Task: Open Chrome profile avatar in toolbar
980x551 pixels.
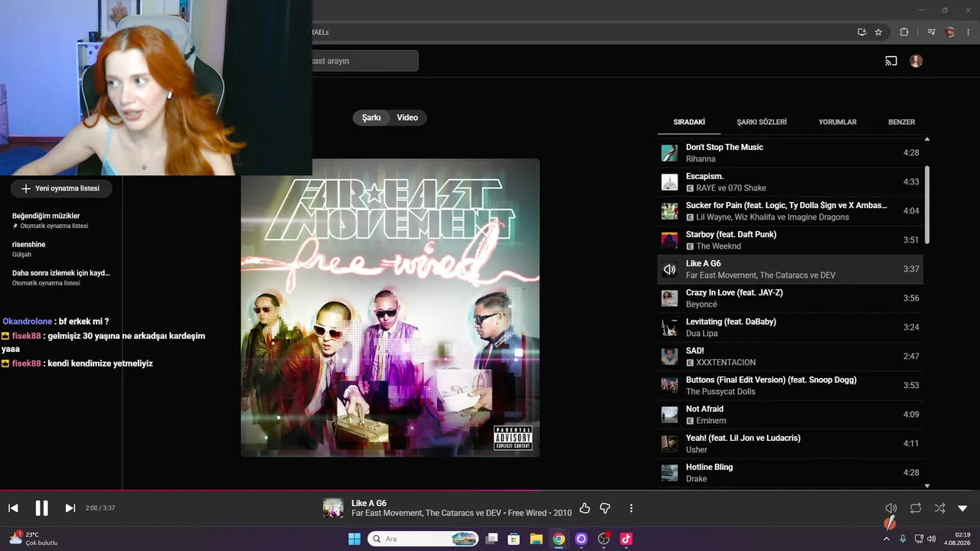Action: [950, 32]
